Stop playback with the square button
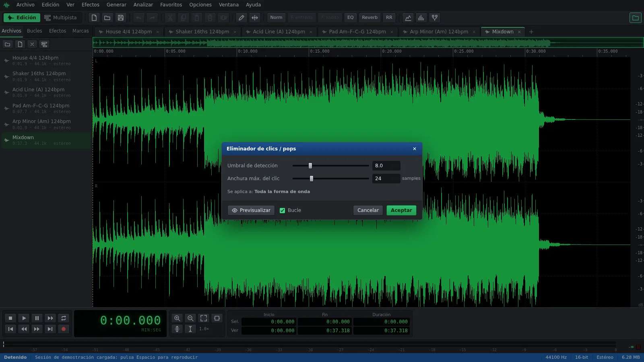644x362 pixels. click(x=10, y=318)
